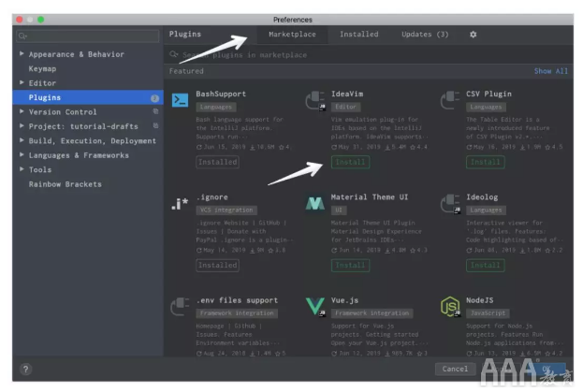
Task: Click the BashSupport plugin icon
Action: [x=181, y=100]
